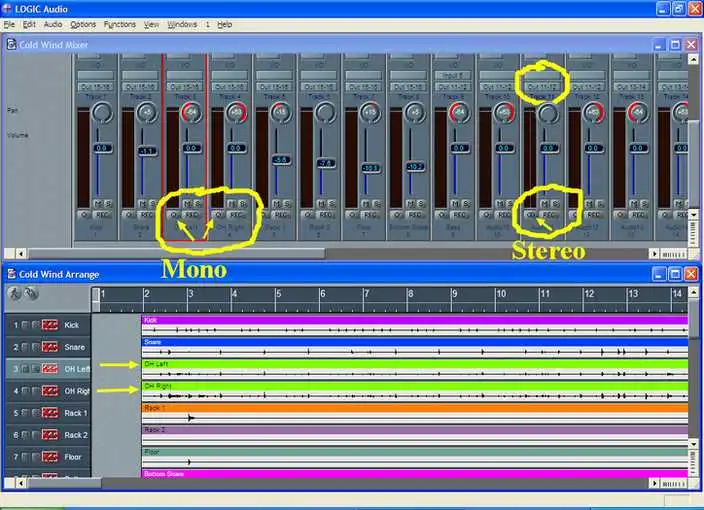The height and width of the screenshot is (510, 704).
Task: Click the running man catch icon in Arrange
Action: (x=15, y=294)
